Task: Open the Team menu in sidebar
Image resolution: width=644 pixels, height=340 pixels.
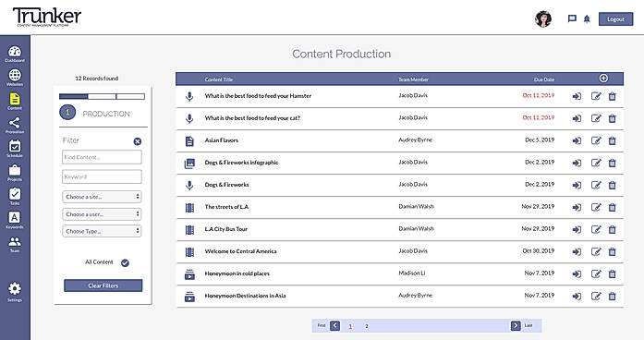Action: 15,244
